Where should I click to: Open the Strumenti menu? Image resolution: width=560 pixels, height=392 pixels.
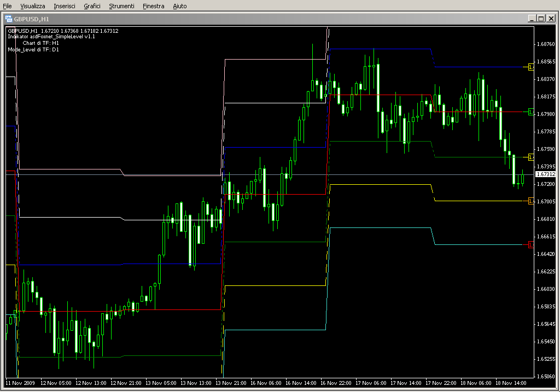121,6
